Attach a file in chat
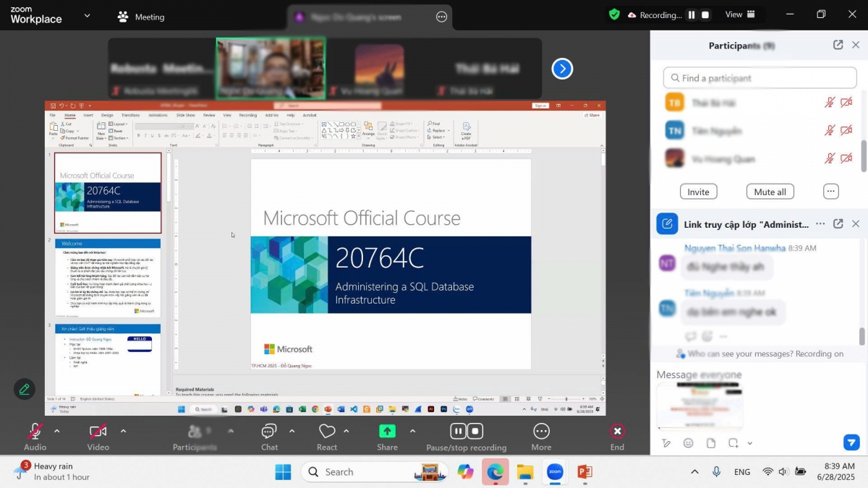The image size is (868, 488). point(711,443)
